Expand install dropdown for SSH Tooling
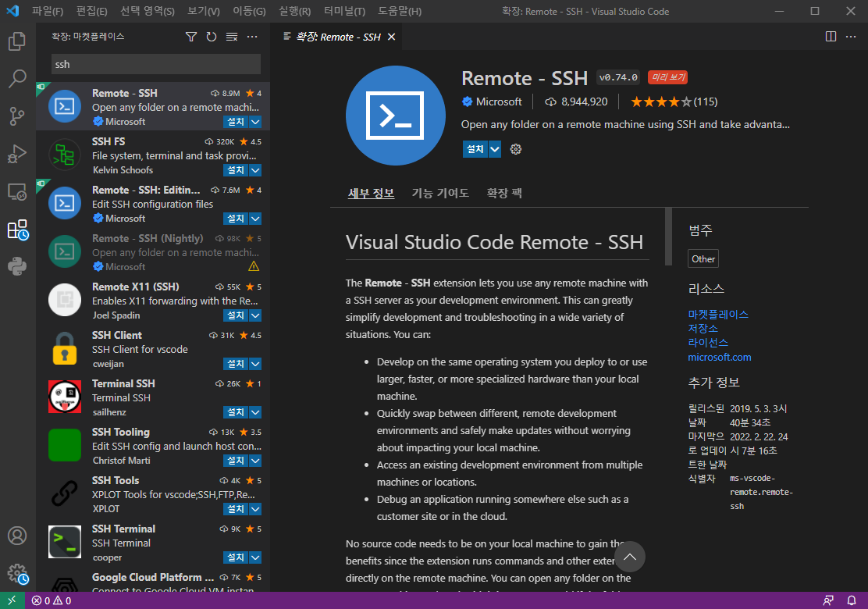Viewport: 868px width, 609px height. pos(255,461)
